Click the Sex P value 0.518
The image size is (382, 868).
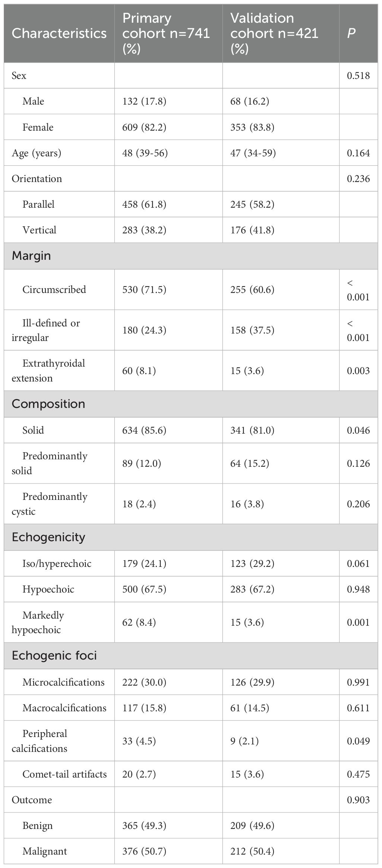coord(358,76)
